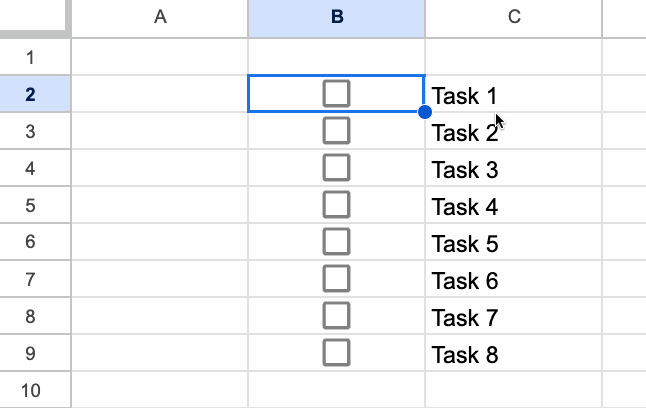Toggle the checkbox for Task 8
Viewport: 646px width, 408px height.
337,352
